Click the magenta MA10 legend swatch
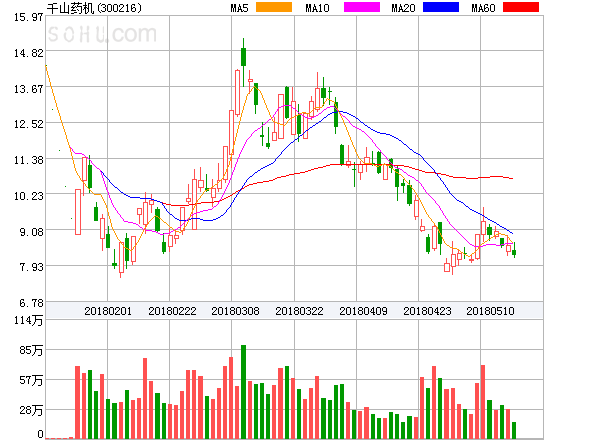This screenshot has width=600, height=440. pyautogui.click(x=362, y=7)
